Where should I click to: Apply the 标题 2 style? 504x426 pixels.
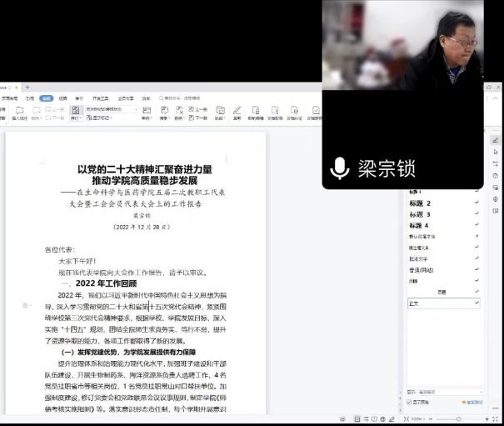444,203
